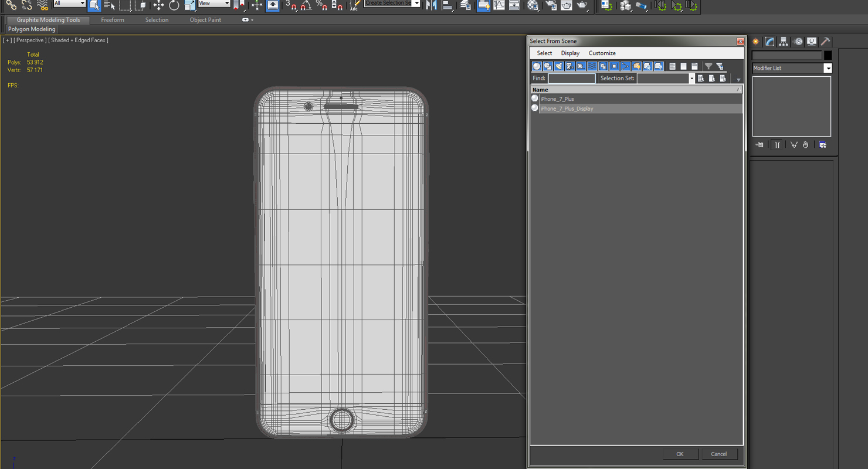Viewport: 868px width, 469px height.
Task: Toggle Display Cameras filter in dialog
Action: tap(570, 66)
